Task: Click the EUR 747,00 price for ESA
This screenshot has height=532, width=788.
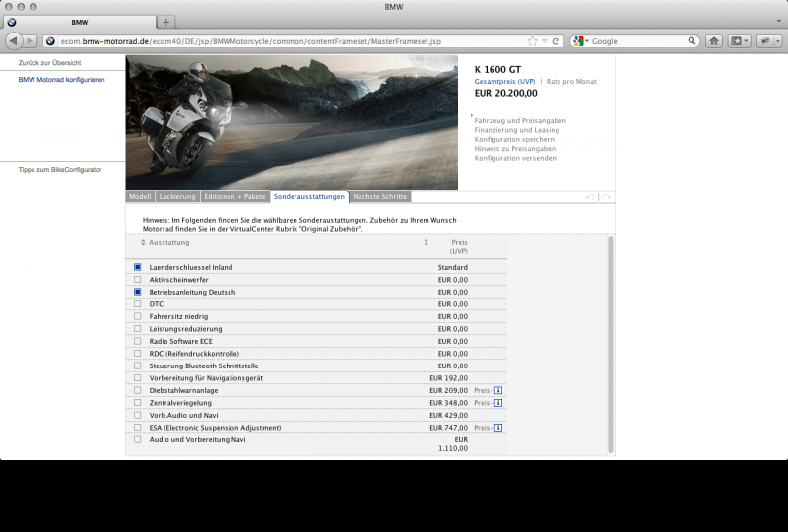Action: coord(448,428)
